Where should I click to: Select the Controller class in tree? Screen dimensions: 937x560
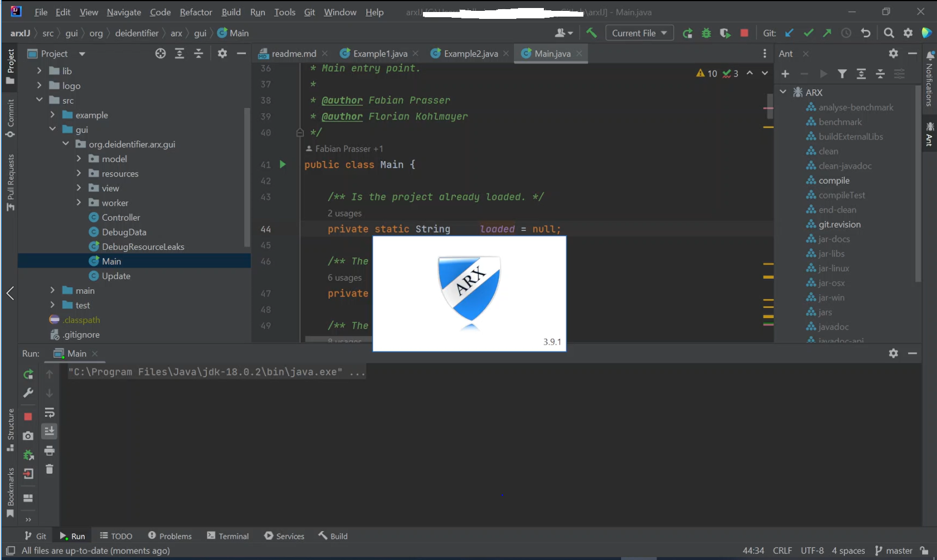coord(120,218)
